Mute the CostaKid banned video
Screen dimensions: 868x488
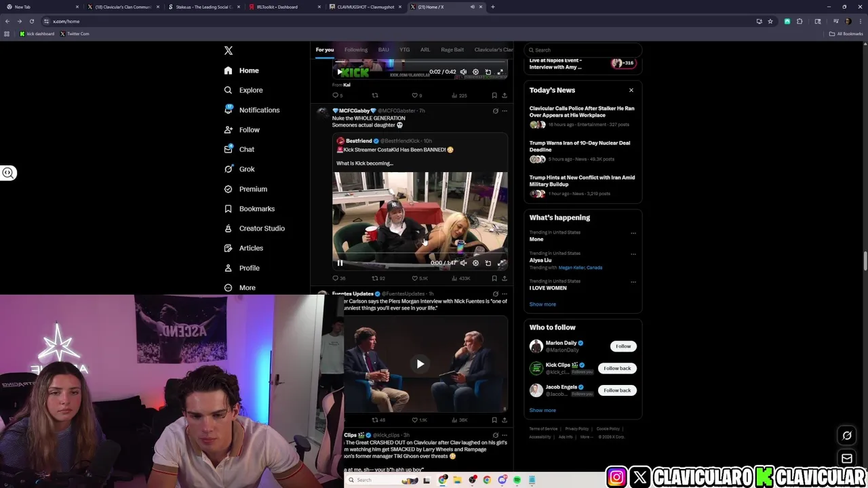(x=463, y=263)
